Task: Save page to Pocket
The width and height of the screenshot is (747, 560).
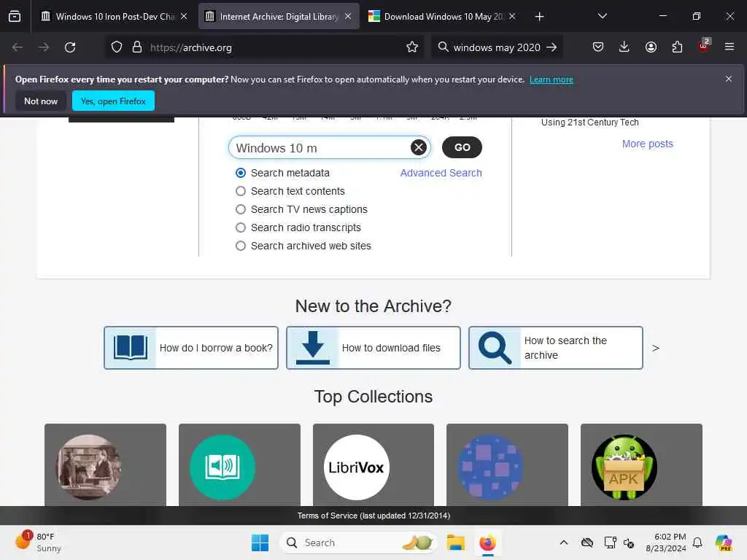Action: tap(598, 47)
